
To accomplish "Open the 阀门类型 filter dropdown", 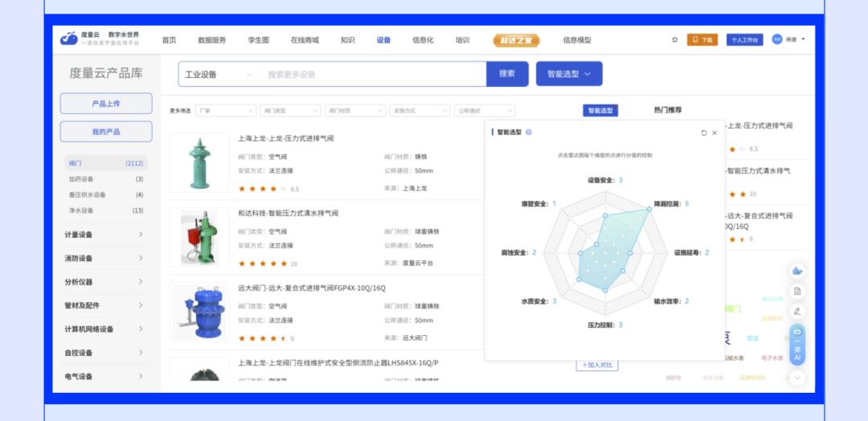I will pyautogui.click(x=291, y=111).
